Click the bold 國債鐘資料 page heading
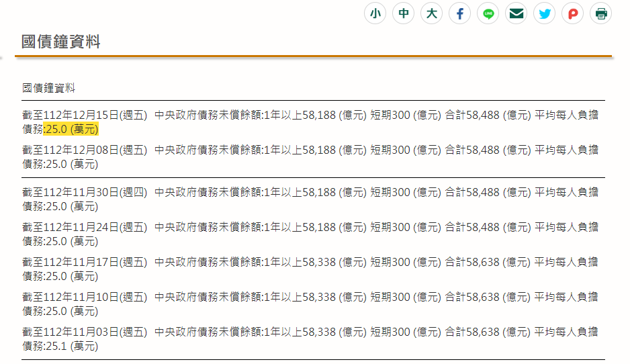 coord(61,42)
